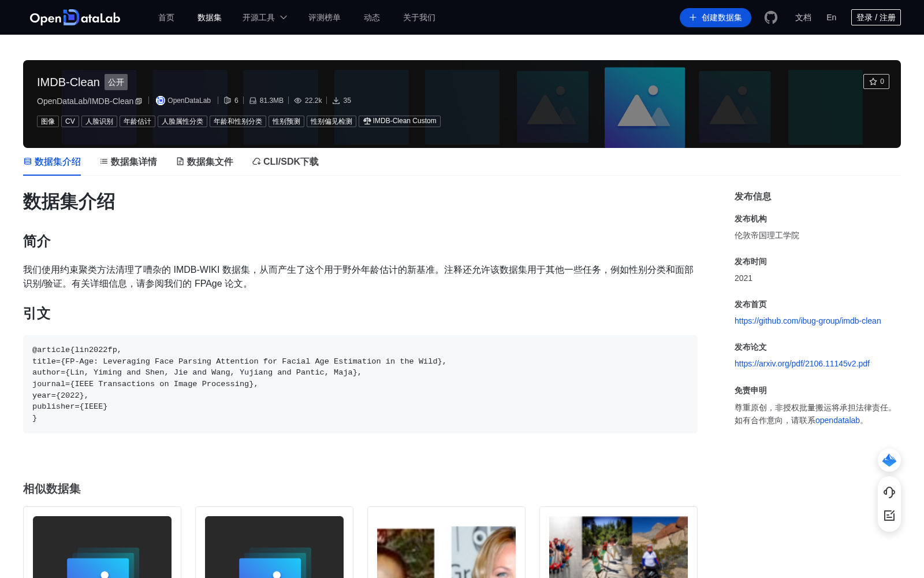
Task: Open 评测榜单 navigation item
Action: click(325, 17)
